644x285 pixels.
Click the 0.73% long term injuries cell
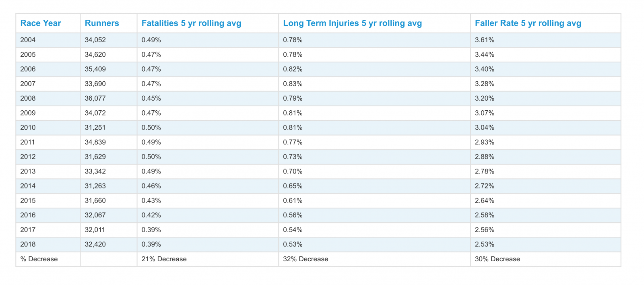tap(293, 157)
